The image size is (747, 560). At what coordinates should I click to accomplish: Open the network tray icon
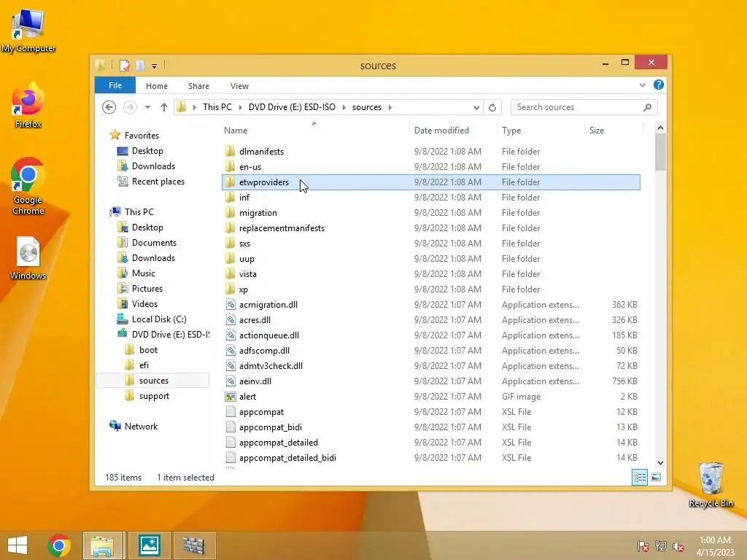pos(661,545)
